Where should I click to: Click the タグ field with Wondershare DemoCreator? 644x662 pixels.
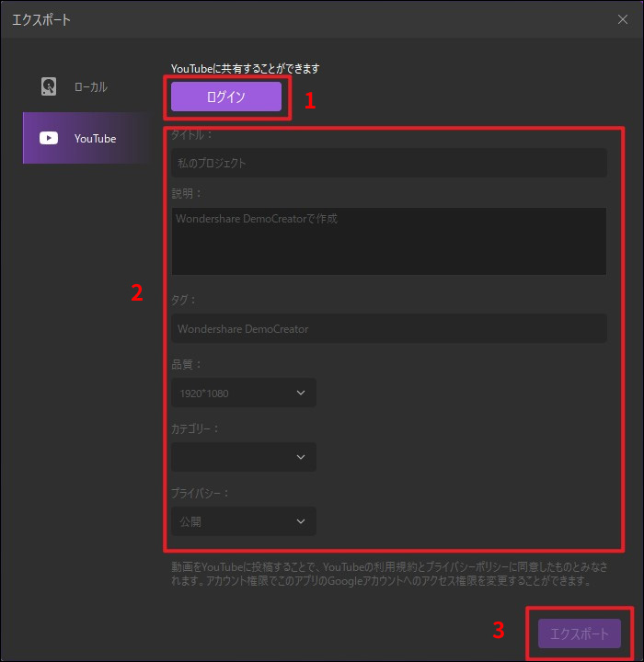[x=389, y=328]
